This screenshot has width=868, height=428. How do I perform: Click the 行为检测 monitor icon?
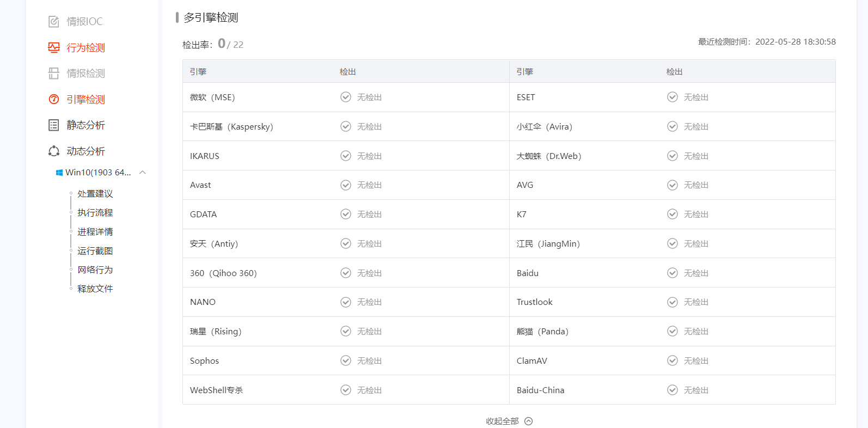[x=53, y=48]
